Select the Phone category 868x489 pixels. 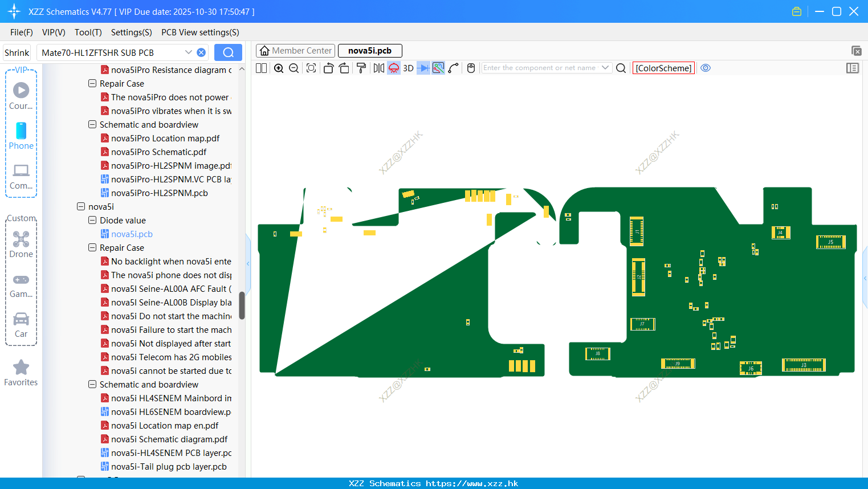(x=21, y=136)
